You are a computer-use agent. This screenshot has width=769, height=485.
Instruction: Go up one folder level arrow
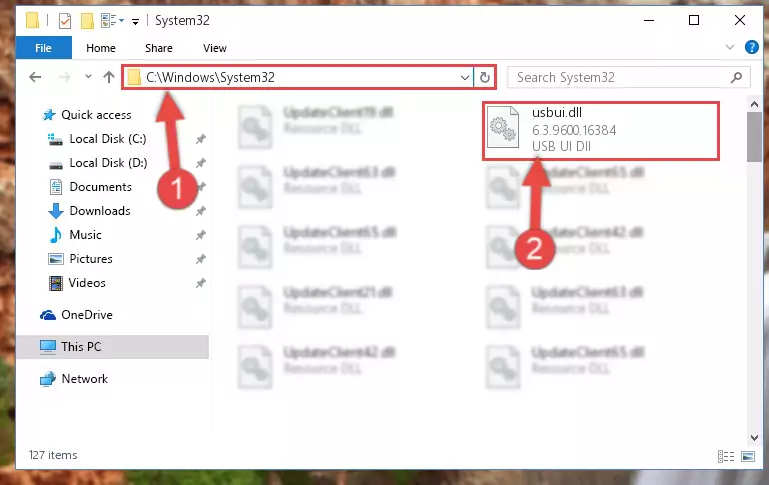(108, 77)
